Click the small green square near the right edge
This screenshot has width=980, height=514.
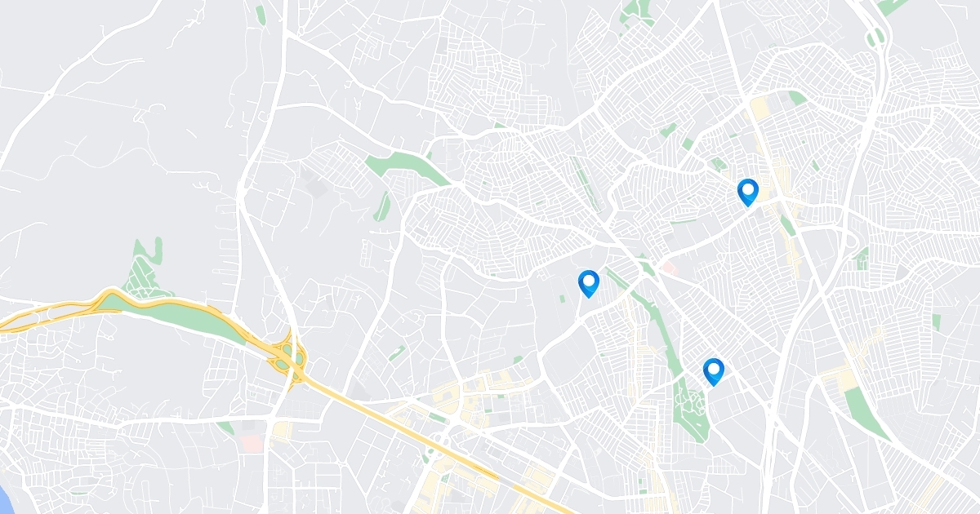click(x=936, y=321)
